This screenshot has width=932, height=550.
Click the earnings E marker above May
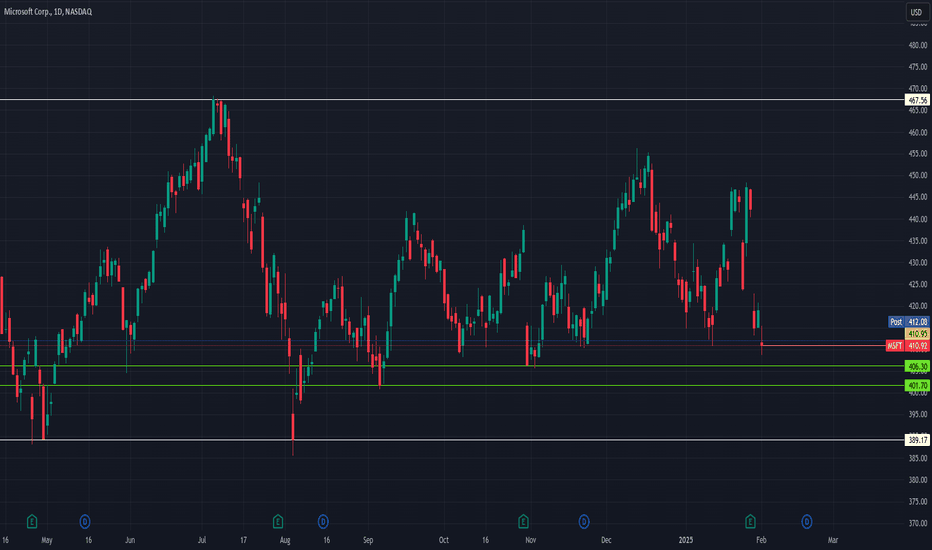click(32, 522)
